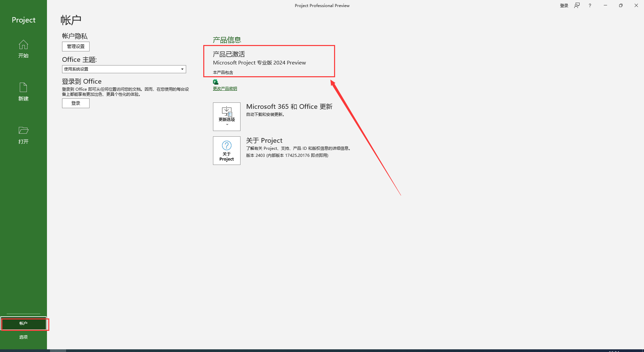Open the 更改产品密钥 link
Viewport: 644px width, 352px height.
coord(225,88)
